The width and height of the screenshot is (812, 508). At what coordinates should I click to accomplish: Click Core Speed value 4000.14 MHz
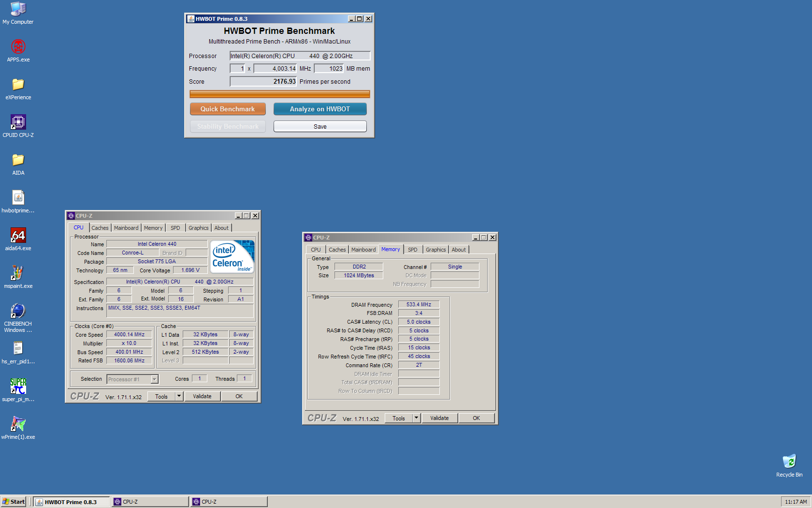point(129,334)
